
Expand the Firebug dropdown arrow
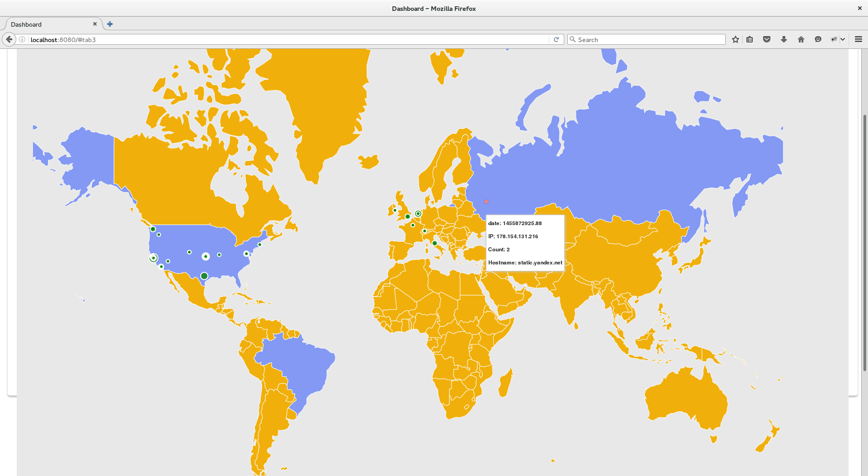coord(843,39)
